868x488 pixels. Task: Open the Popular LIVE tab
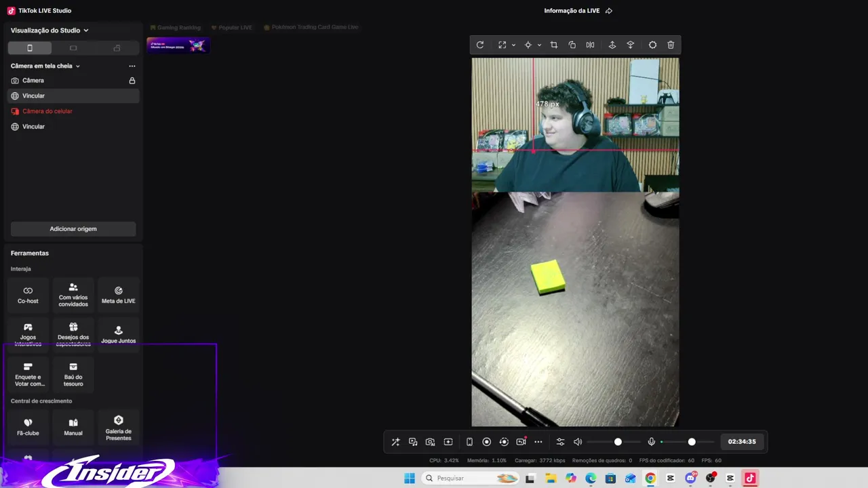coord(232,28)
